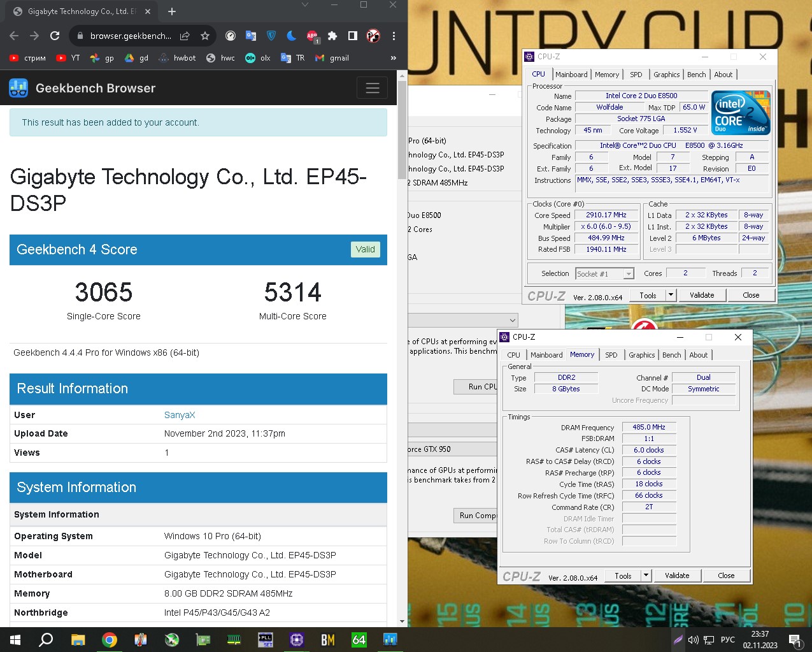Image resolution: width=812 pixels, height=652 pixels.
Task: Open Graphics tab in top CPU-Z window
Action: [667, 75]
